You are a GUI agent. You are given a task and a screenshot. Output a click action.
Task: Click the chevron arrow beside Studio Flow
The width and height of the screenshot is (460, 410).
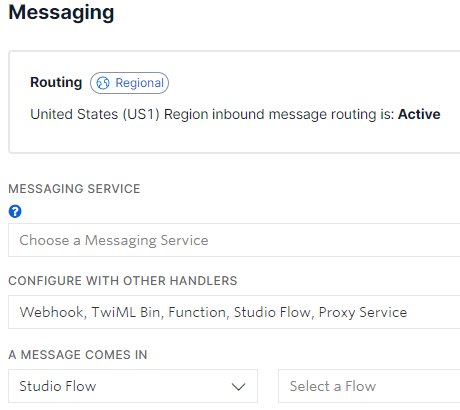238,387
